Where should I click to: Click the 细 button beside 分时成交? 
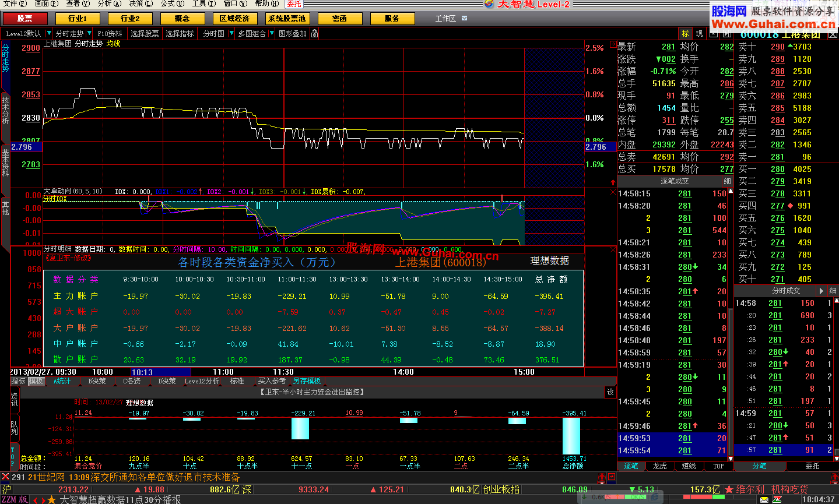coord(833,290)
